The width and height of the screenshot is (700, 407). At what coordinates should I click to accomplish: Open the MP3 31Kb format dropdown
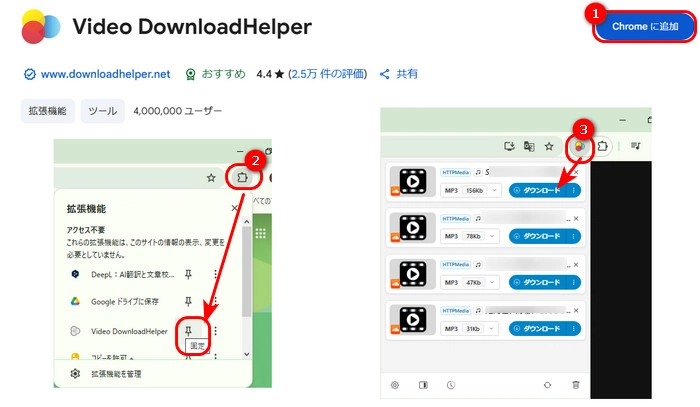[470, 328]
